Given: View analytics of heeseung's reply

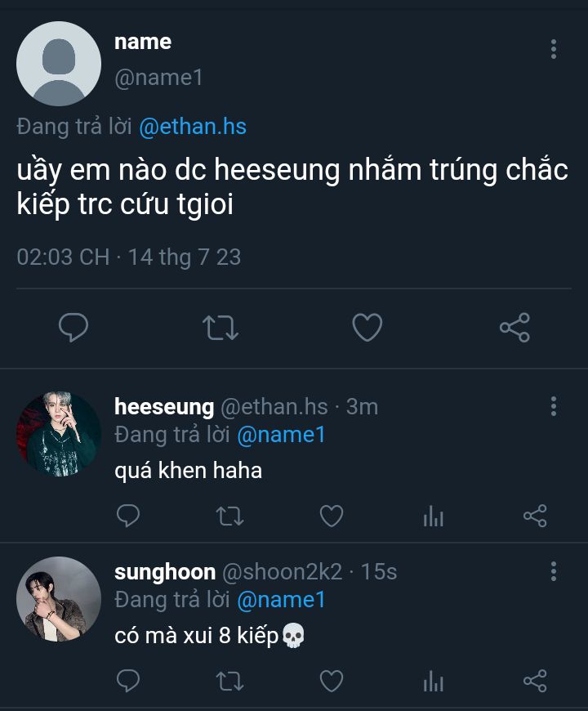Looking at the screenshot, I should click(433, 516).
